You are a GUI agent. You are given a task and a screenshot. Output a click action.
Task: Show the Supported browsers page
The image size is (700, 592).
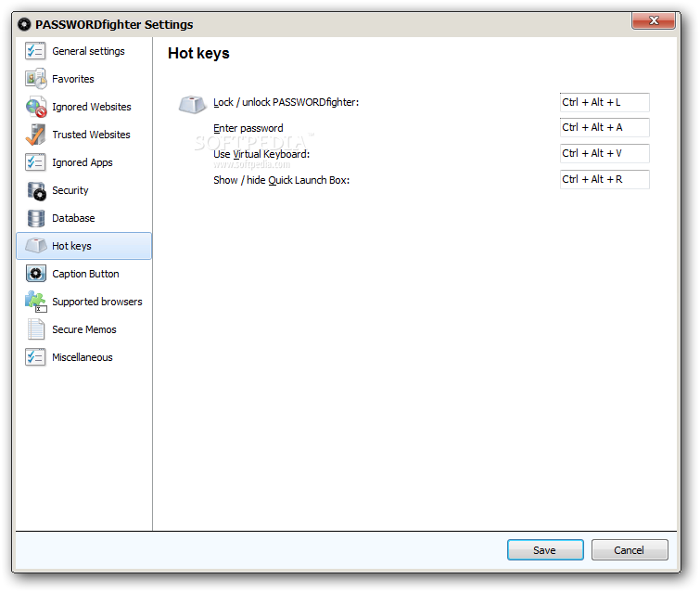[84, 302]
